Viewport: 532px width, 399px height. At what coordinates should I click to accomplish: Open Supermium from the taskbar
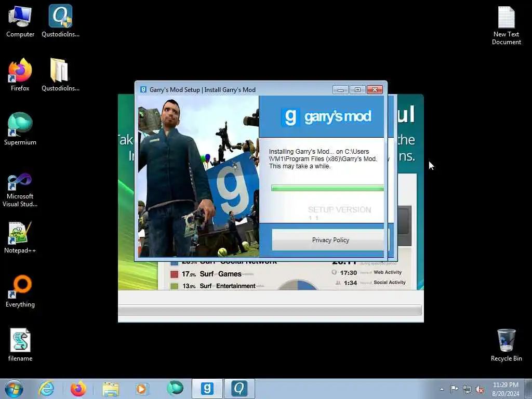[175, 389]
